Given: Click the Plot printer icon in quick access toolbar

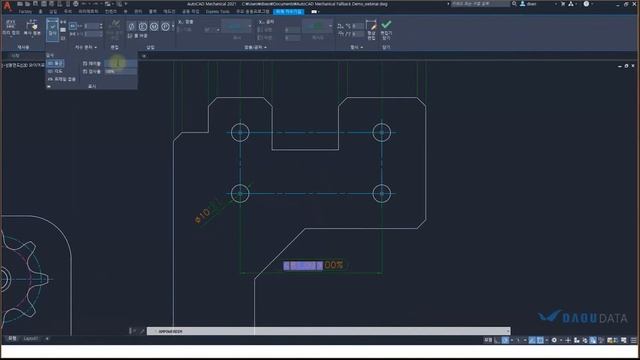Looking at the screenshot, I should point(76,4).
